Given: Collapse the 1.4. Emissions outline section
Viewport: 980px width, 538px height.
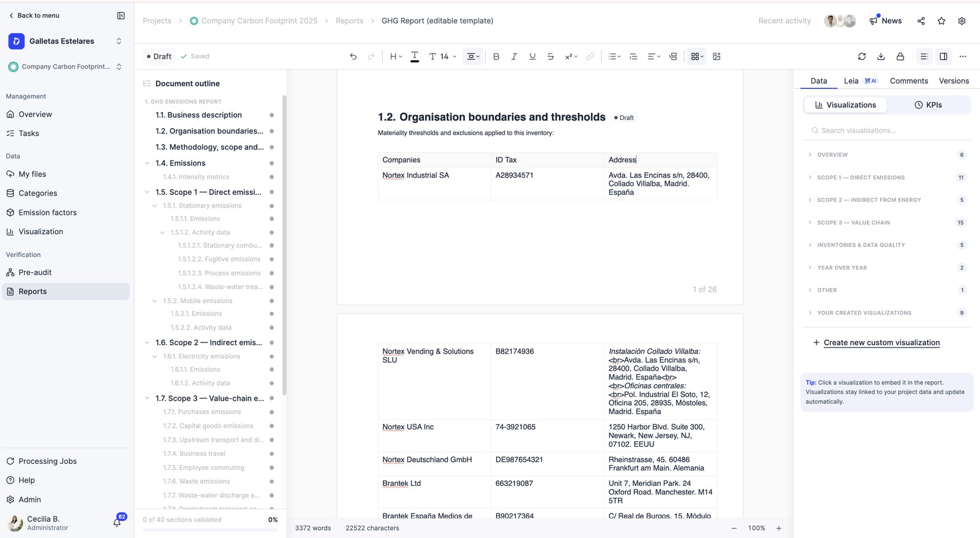Looking at the screenshot, I should tap(147, 163).
